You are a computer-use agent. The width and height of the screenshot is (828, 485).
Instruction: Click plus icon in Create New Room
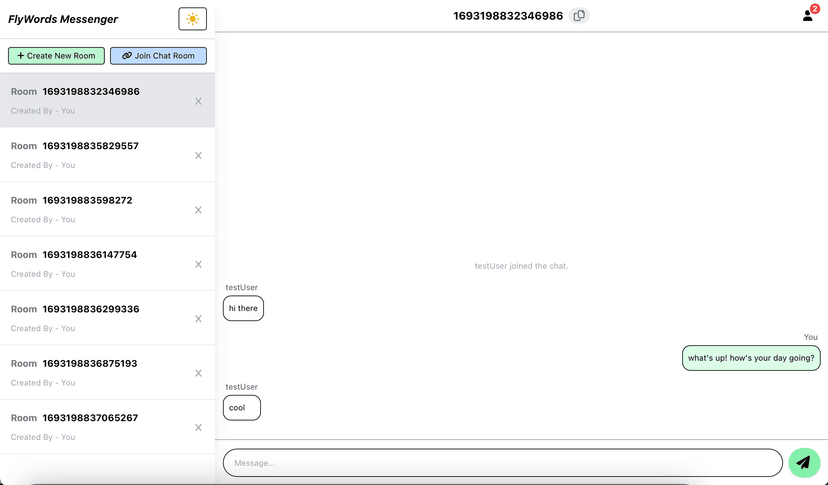[21, 55]
